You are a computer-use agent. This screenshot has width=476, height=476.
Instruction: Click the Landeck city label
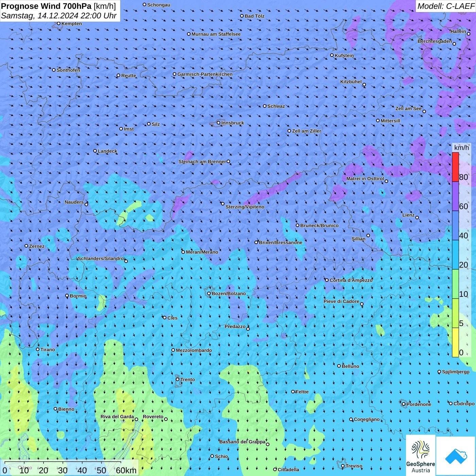pyautogui.click(x=107, y=151)
